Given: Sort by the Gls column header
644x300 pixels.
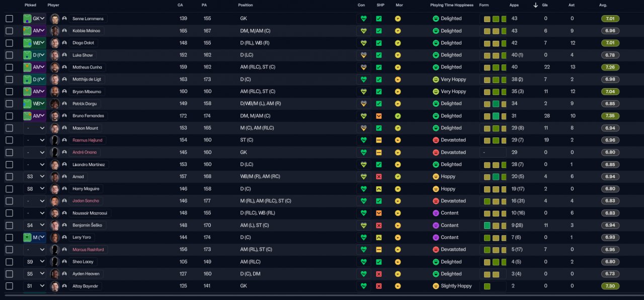Looking at the screenshot, I should tap(545, 5).
